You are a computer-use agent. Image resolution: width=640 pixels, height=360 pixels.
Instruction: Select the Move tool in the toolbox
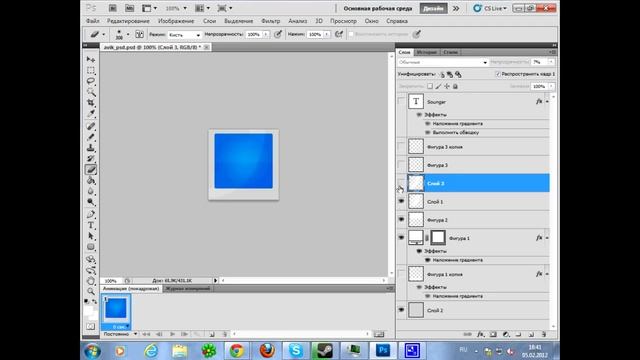[x=91, y=60]
